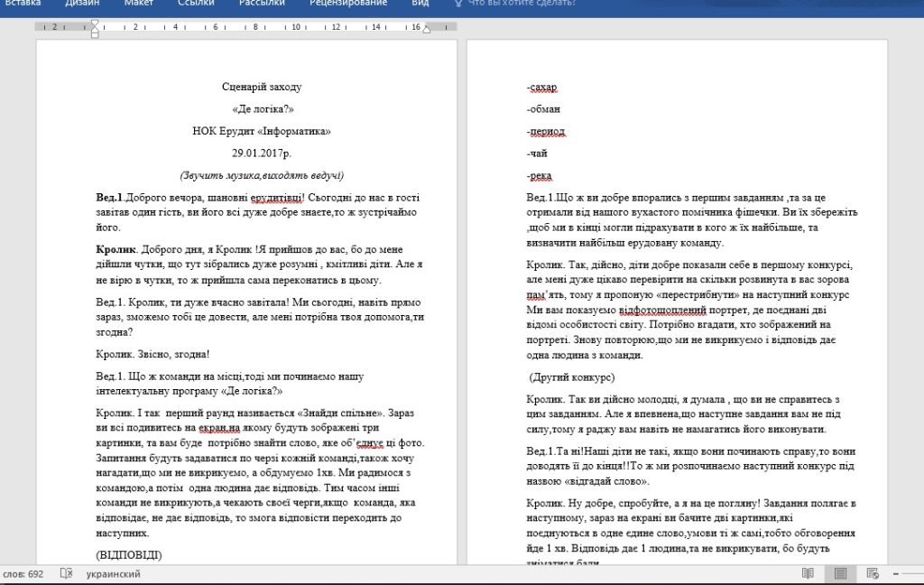The width and height of the screenshot is (924, 585).
Task: Open the Макет ribbon tab
Action: 139,4
